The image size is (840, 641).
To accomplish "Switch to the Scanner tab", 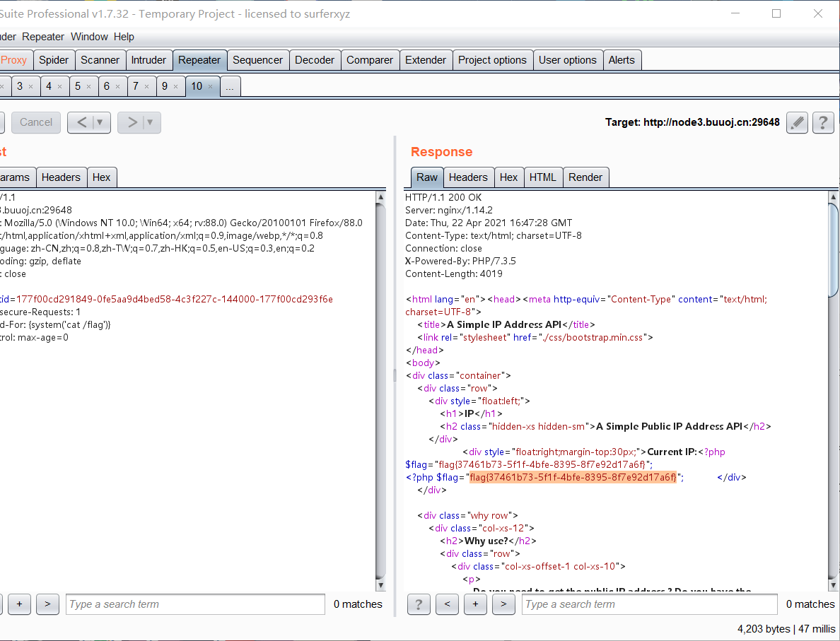I will click(x=100, y=60).
